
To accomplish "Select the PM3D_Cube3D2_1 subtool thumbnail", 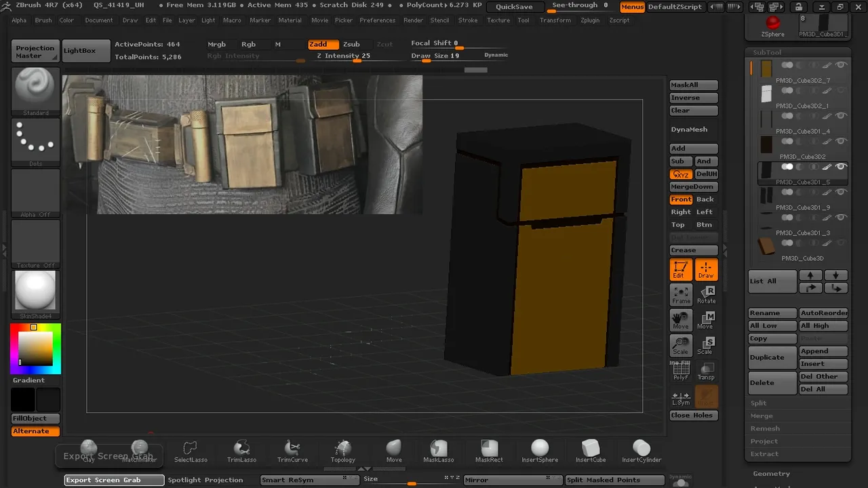I will 766,94.
